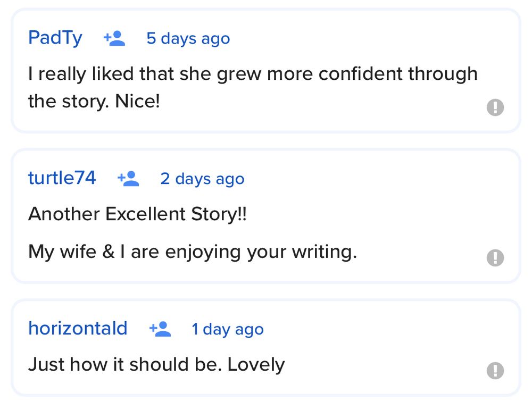Follow user PadTy via add-person icon
This screenshot has width=532, height=401.
pos(114,39)
